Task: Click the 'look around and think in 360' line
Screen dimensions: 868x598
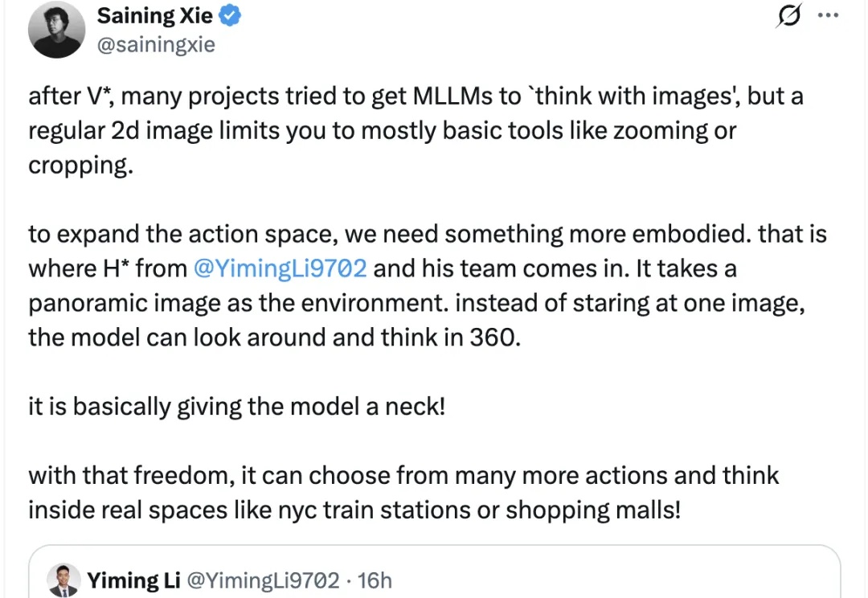Action: (x=273, y=337)
